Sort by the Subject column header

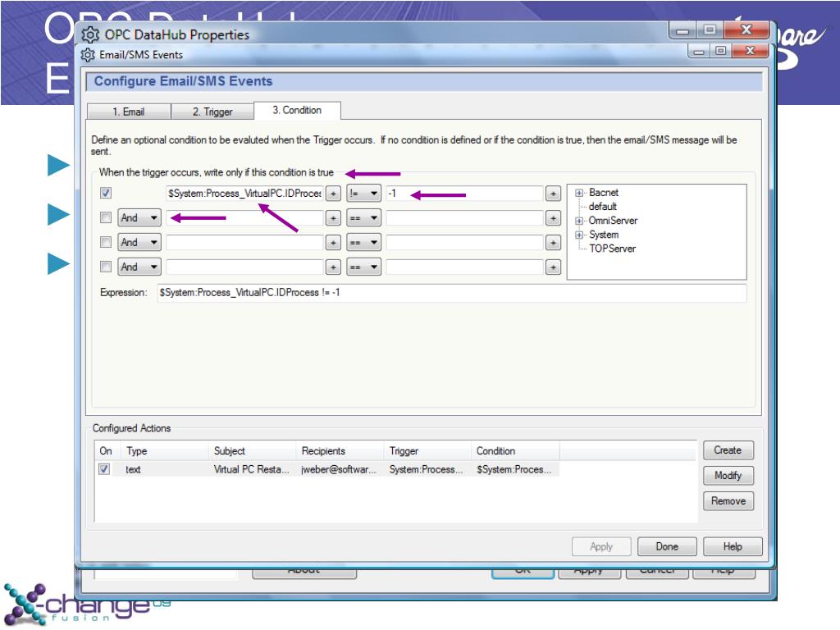point(252,451)
